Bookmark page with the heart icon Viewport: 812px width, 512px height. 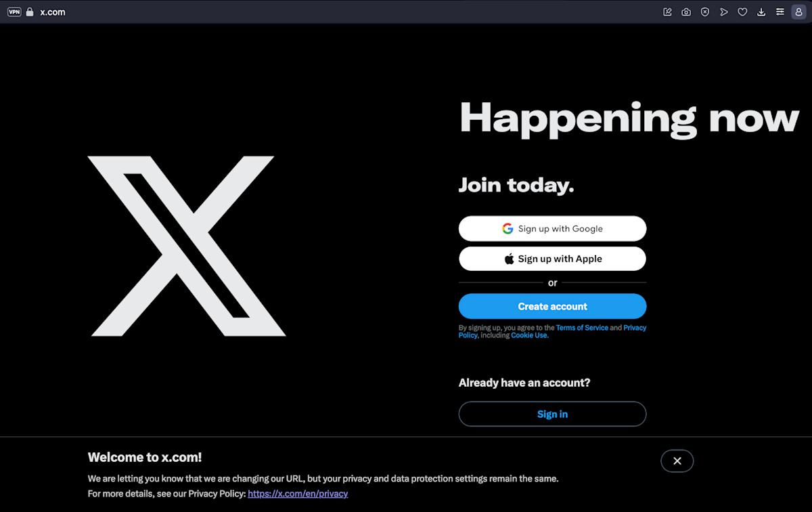[x=742, y=12]
